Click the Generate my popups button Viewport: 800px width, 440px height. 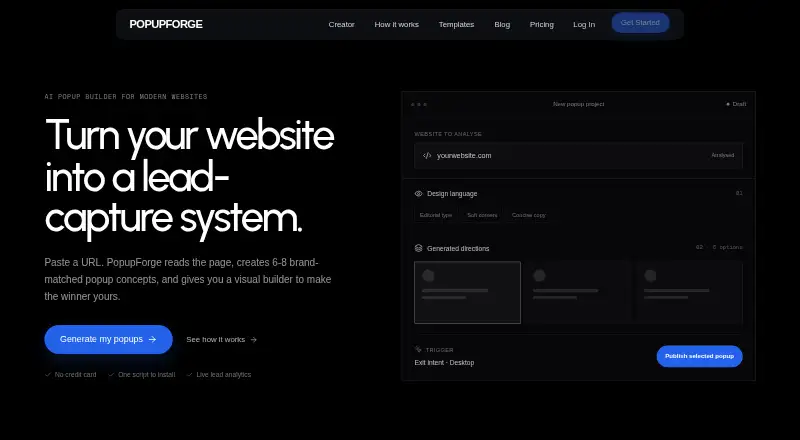[x=108, y=339]
